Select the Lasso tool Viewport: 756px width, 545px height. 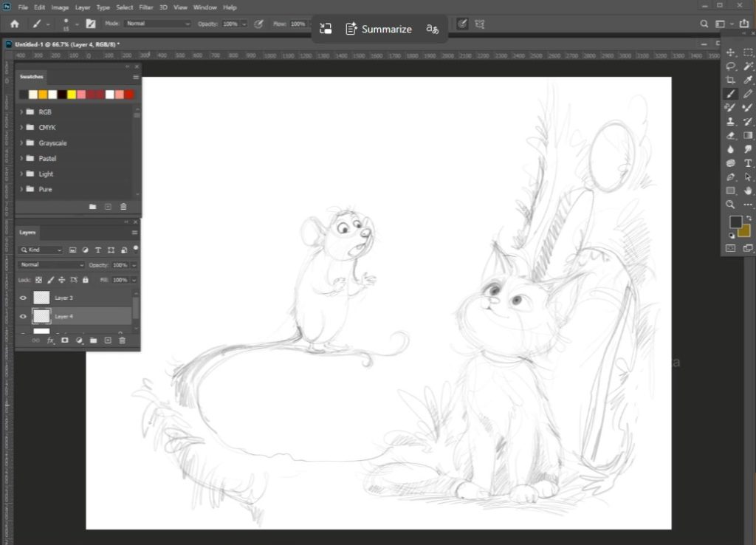pos(730,66)
